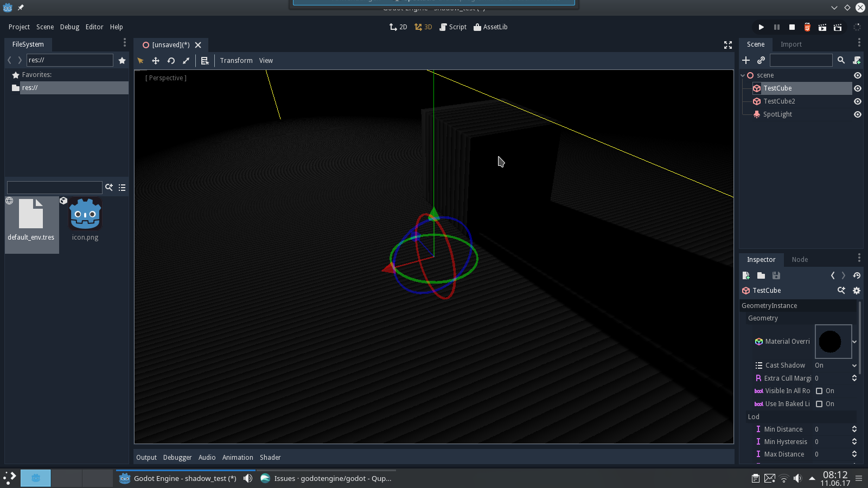Toggle SpotLight visibility eye
Viewport: 868px width, 488px height.
(858, 114)
